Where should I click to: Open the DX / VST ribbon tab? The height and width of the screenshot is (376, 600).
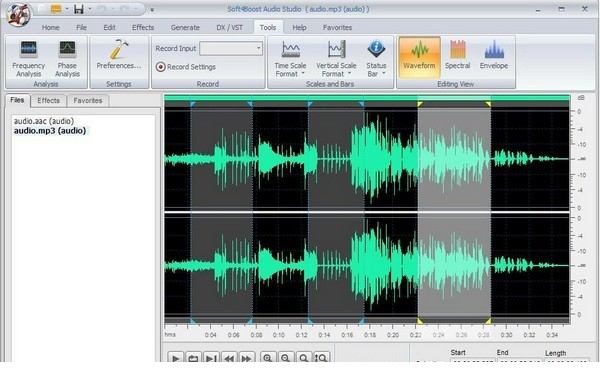click(229, 28)
